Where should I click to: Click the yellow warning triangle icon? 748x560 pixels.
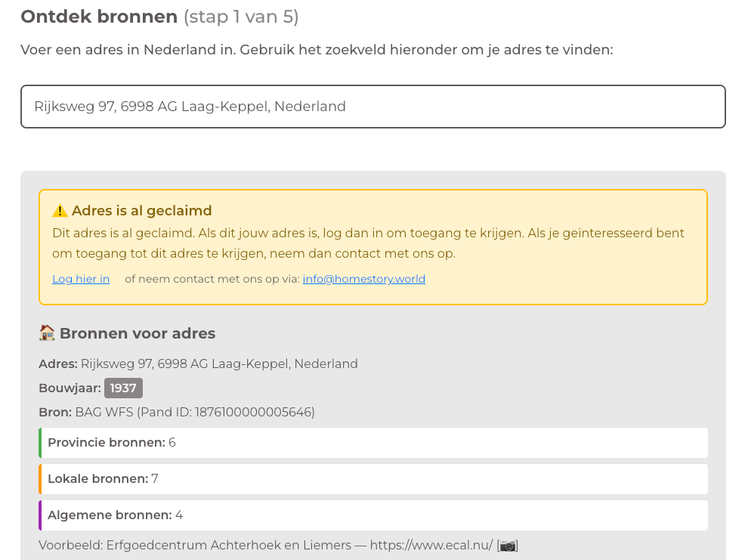pyautogui.click(x=60, y=211)
